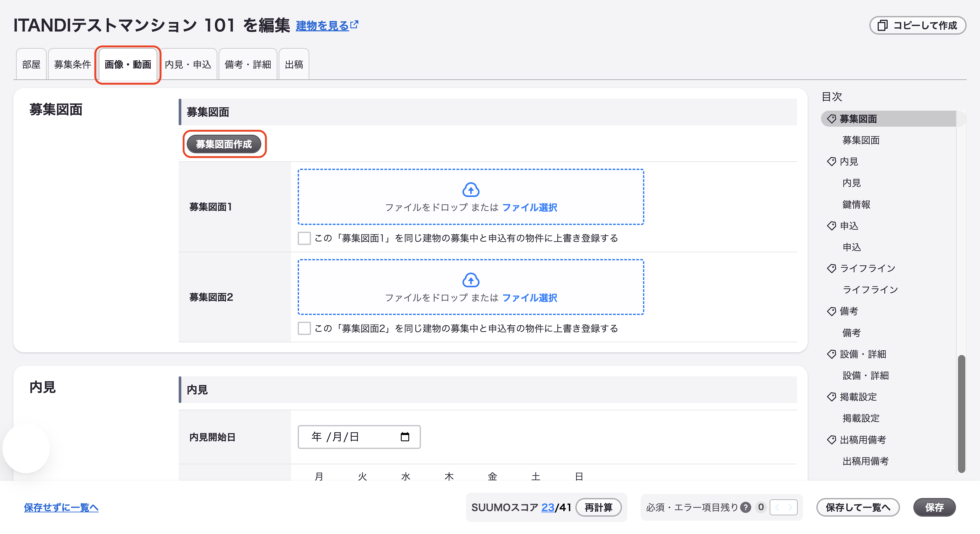Open the calendar picker icon for 内見開始日

(x=405, y=437)
